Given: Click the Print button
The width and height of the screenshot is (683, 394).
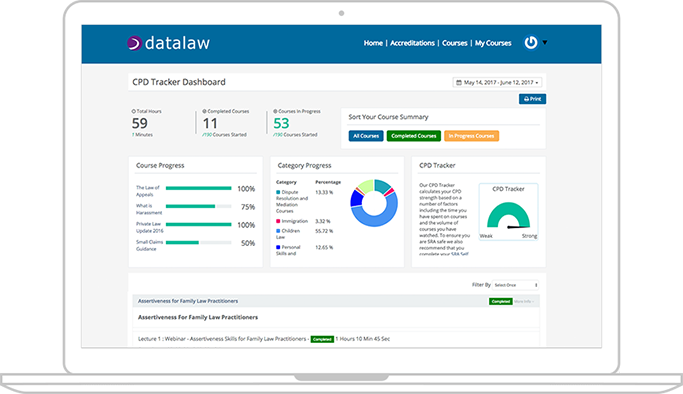Looking at the screenshot, I should tap(532, 99).
